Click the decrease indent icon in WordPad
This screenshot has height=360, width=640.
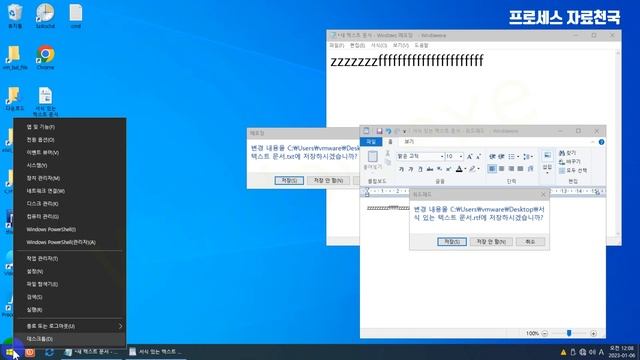tap(492, 156)
